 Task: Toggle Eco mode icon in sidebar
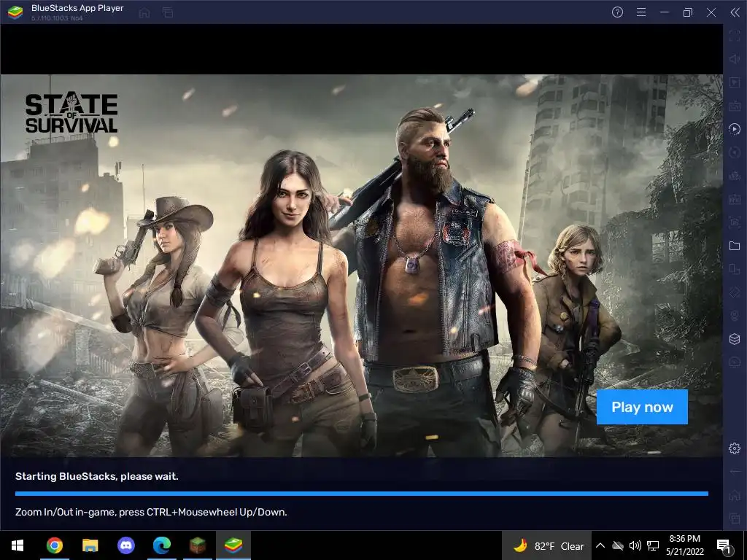pos(734,362)
